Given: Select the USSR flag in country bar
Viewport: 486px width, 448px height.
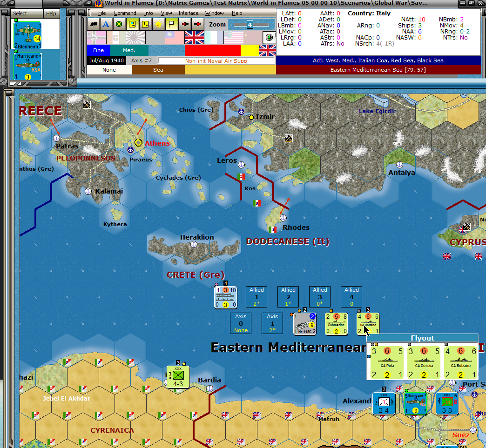Looking at the screenshot, I should pyautogui.click(x=253, y=38).
